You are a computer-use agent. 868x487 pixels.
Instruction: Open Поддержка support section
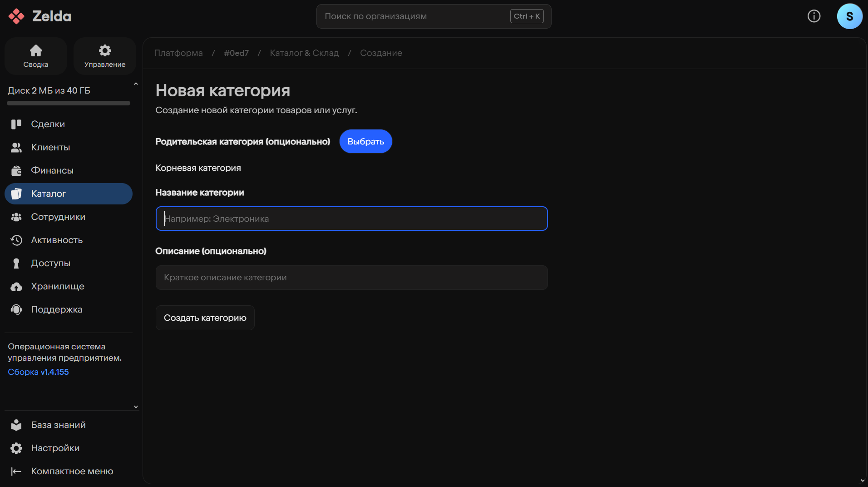point(56,309)
